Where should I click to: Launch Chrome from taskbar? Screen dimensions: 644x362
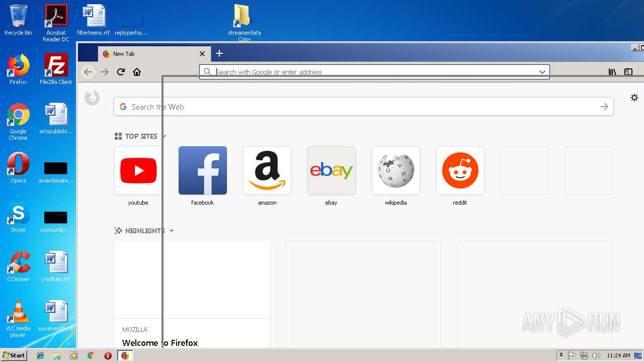tap(91, 355)
